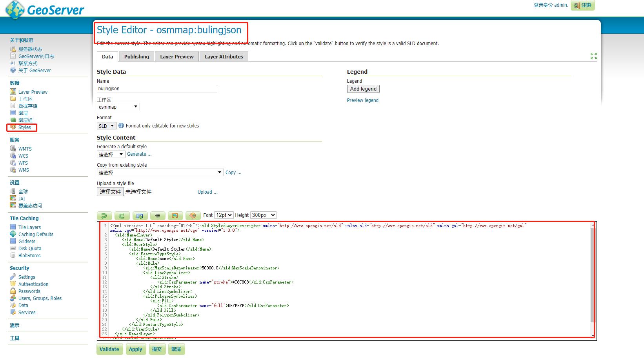The image size is (644, 360).
Task: Open the Copy from existing style dropdown
Action: click(x=160, y=173)
